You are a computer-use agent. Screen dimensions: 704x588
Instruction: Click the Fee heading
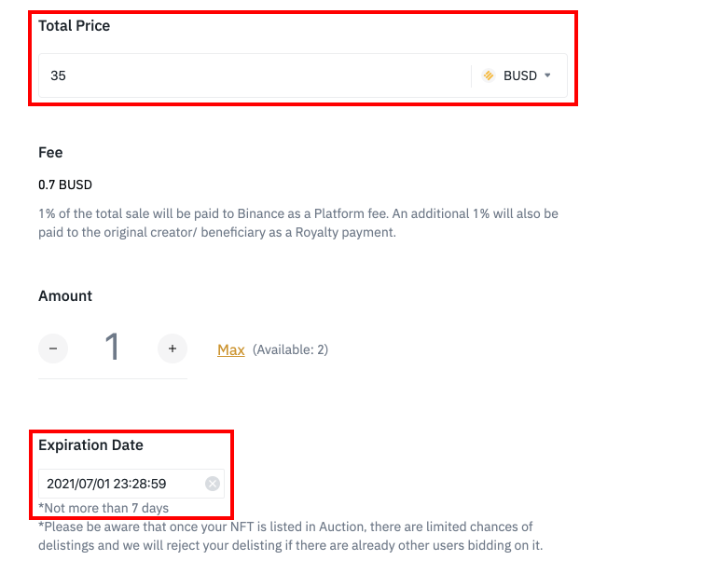(x=50, y=152)
